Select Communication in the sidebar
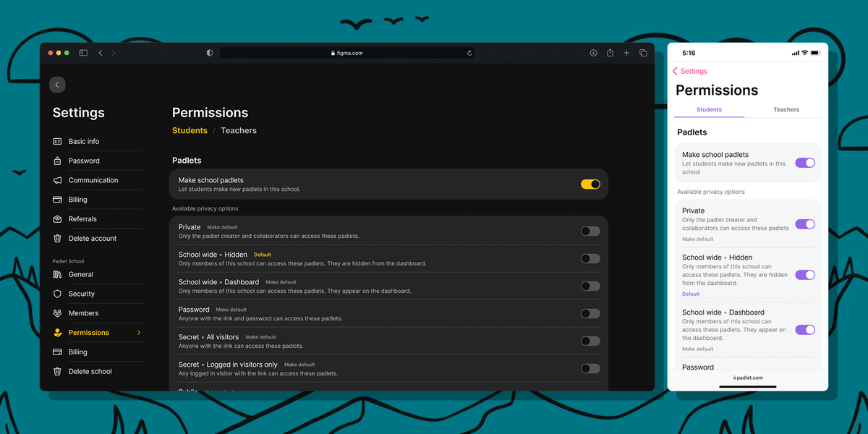The height and width of the screenshot is (434, 868). [93, 180]
